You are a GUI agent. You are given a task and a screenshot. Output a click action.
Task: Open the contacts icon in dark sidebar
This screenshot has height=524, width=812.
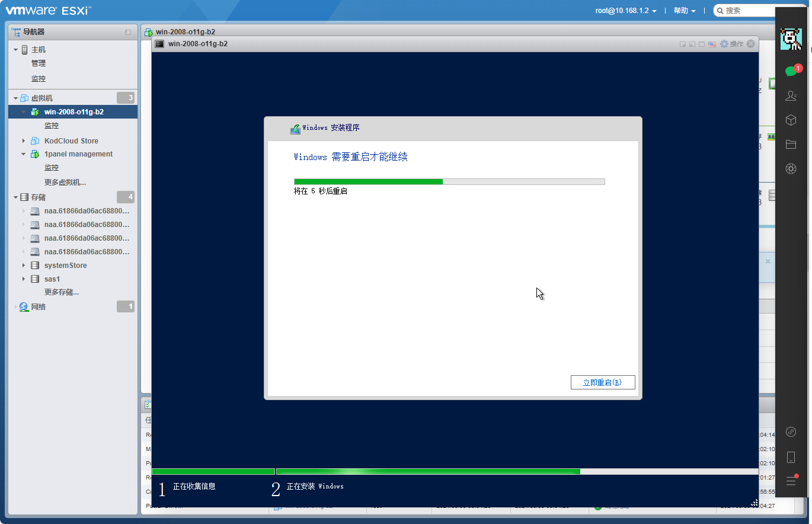[x=791, y=95]
